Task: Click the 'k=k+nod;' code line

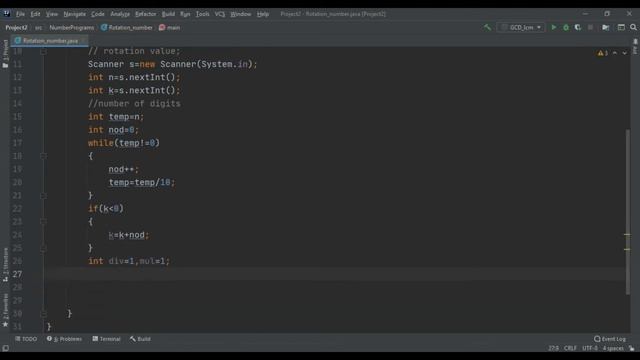Action: click(129, 235)
